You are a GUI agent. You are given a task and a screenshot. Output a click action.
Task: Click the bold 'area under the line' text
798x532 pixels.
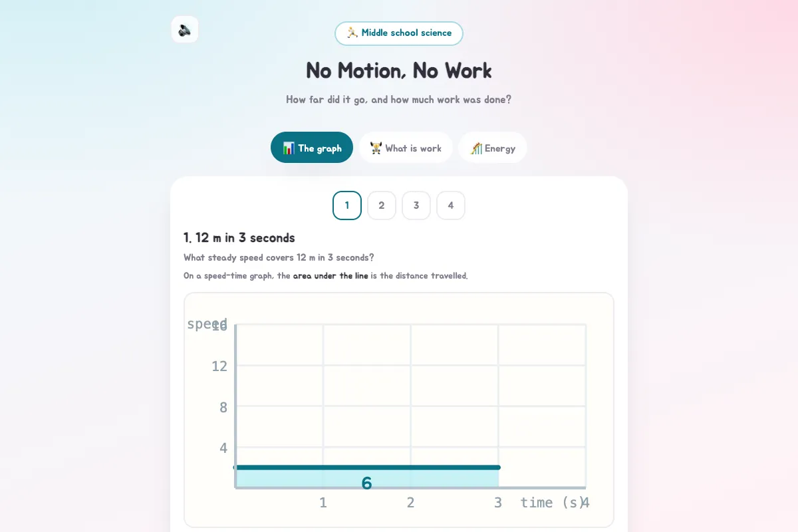(x=331, y=276)
